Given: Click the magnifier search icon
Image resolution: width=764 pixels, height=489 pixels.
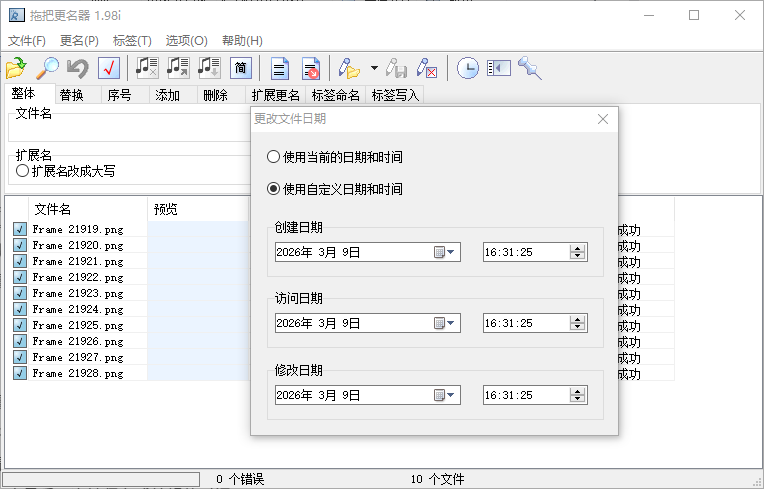Looking at the screenshot, I should [x=47, y=68].
